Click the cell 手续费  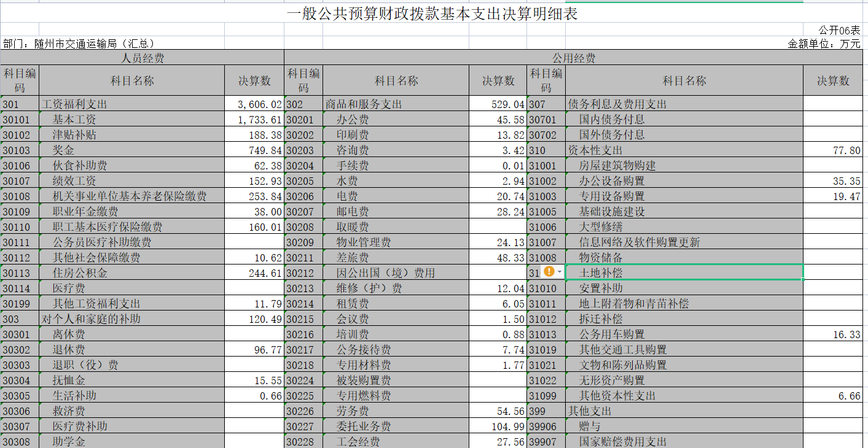coord(396,166)
